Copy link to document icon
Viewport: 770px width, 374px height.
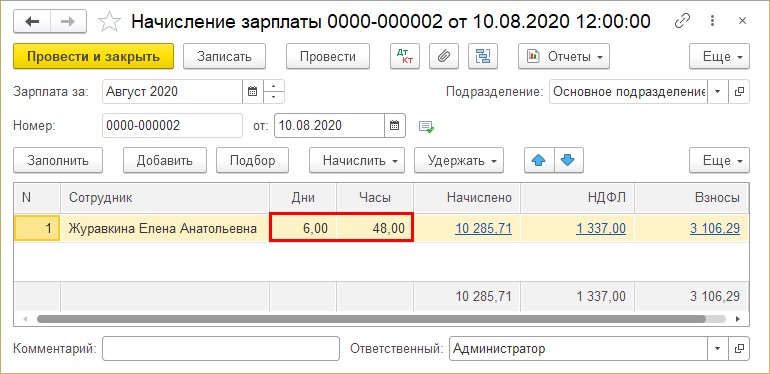(682, 21)
